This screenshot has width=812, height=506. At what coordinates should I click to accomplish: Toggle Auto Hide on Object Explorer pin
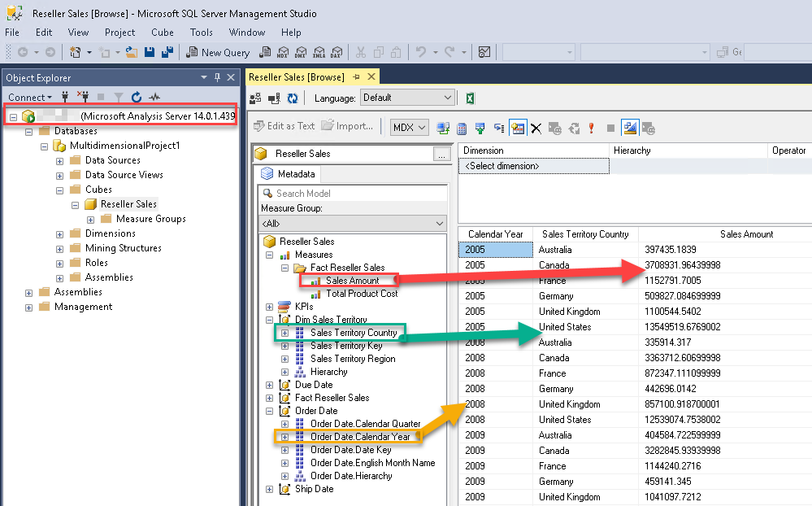coord(218,77)
